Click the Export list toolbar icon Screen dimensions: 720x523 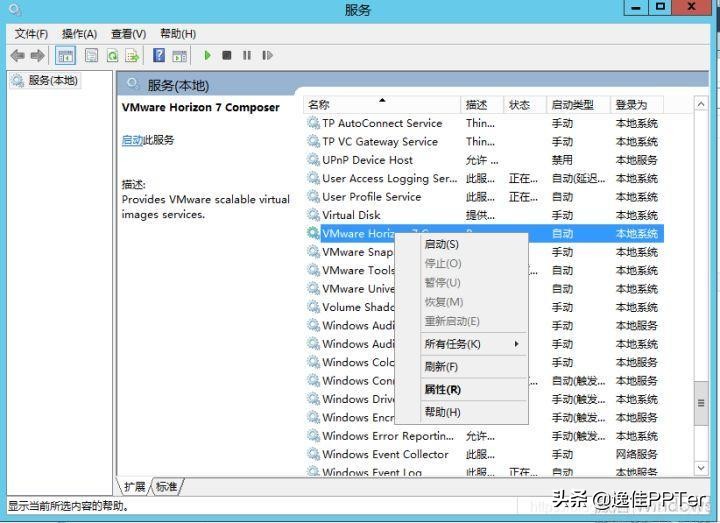133,56
